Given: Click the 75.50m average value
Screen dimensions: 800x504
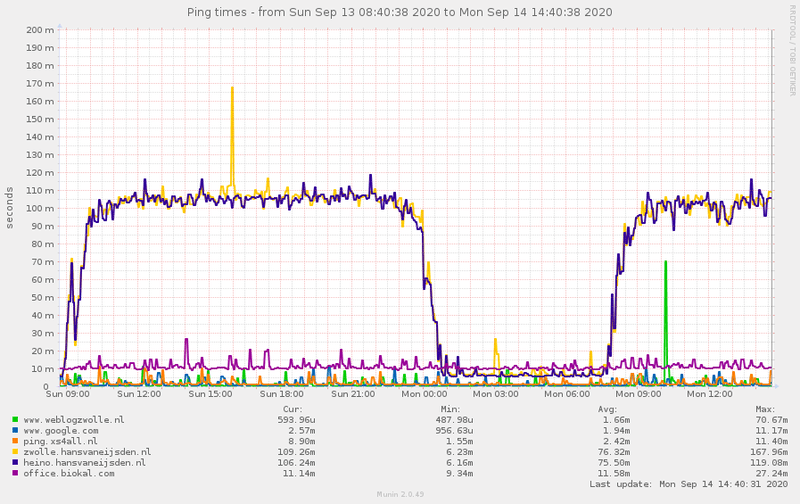Looking at the screenshot, I should 614,463.
